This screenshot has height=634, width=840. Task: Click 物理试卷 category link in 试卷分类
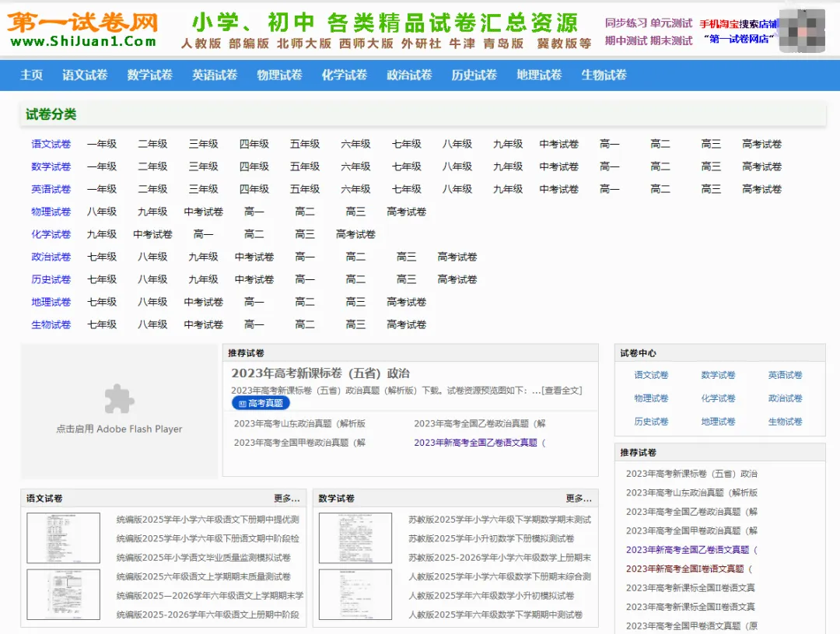[51, 212]
